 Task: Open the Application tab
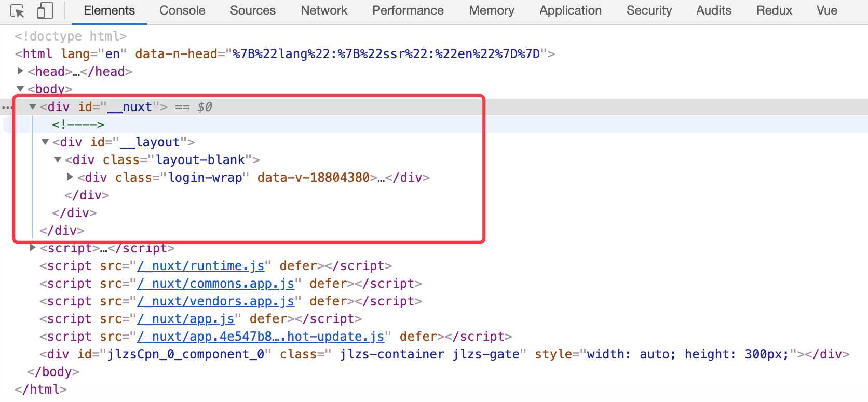click(571, 10)
